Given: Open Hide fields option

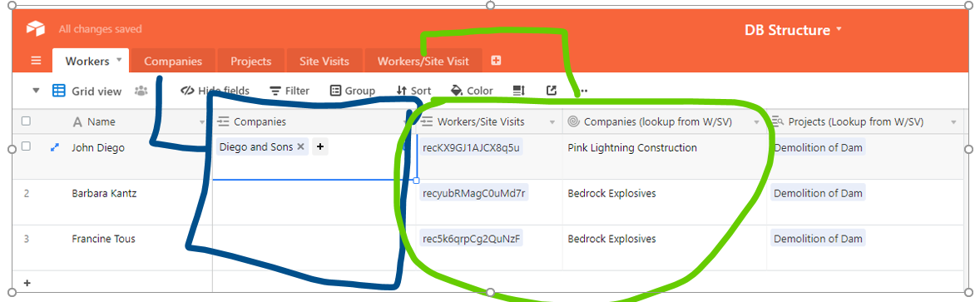Looking at the screenshot, I should pyautogui.click(x=215, y=91).
